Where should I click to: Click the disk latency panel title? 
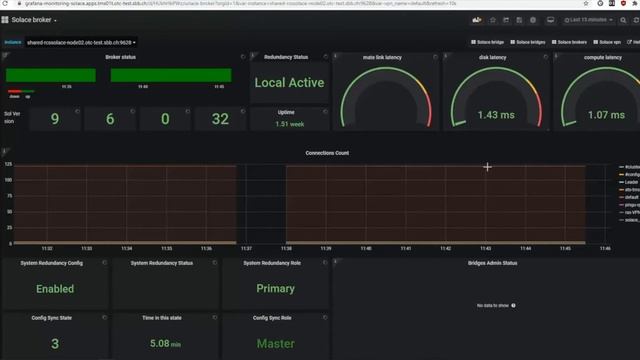(492, 57)
